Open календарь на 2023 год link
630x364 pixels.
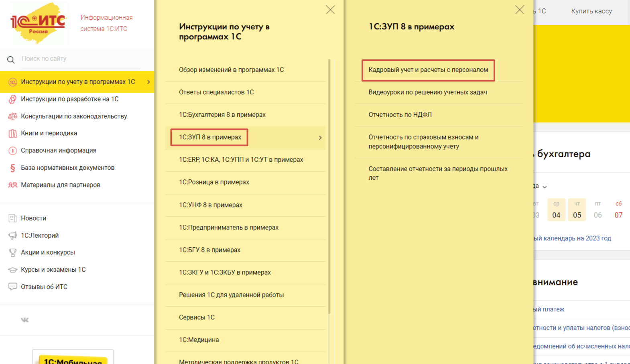[x=572, y=238]
